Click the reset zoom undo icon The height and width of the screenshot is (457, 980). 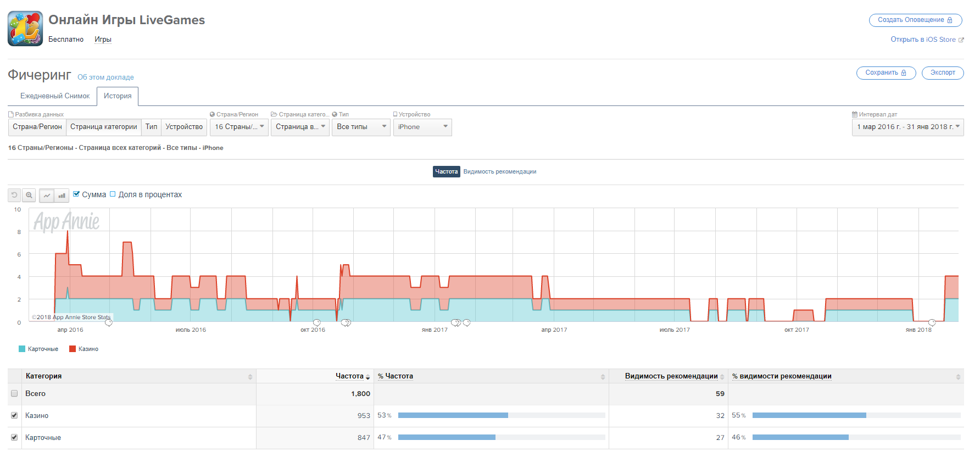click(14, 195)
